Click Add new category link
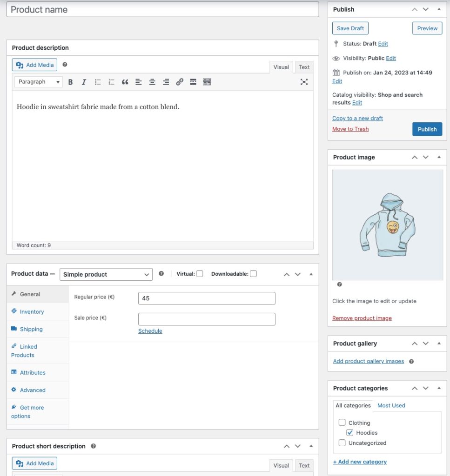The height and width of the screenshot is (476, 450). (x=360, y=462)
